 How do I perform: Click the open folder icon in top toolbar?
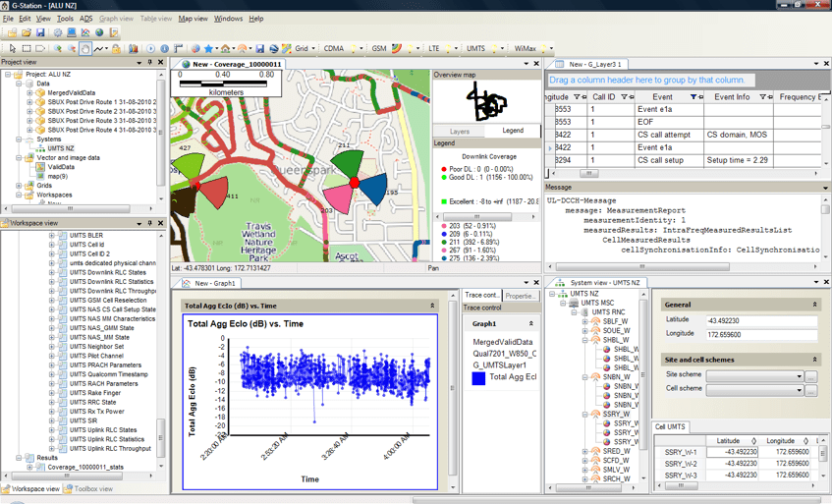click(25, 32)
